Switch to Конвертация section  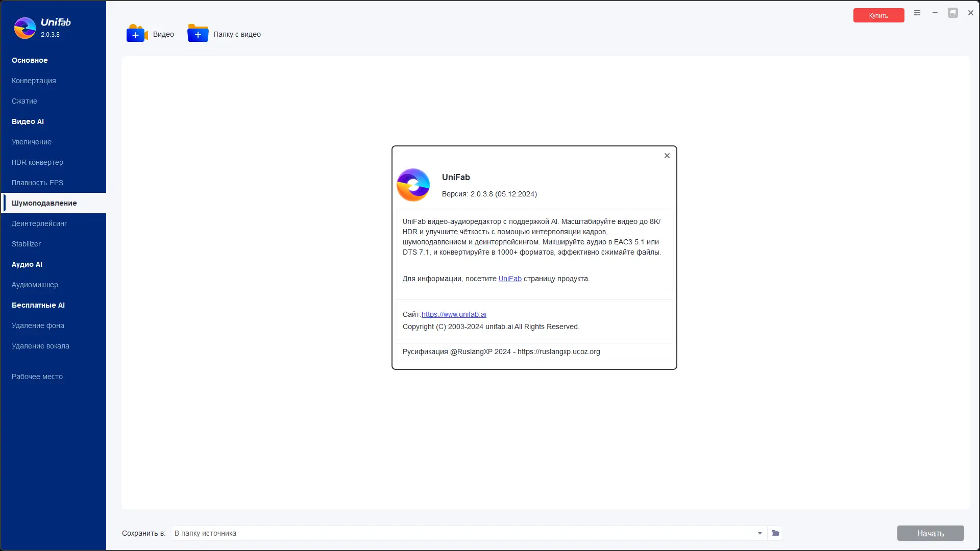click(x=34, y=81)
